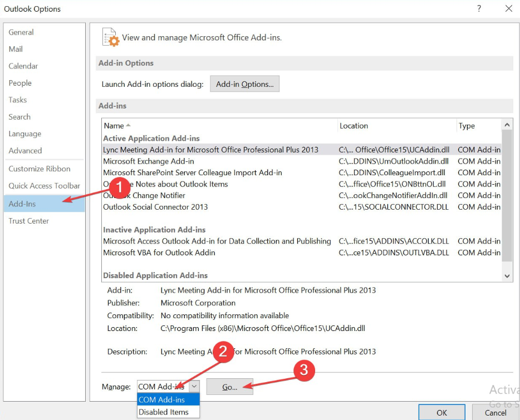Select Outlook Social Connector 2013 row

(301, 207)
